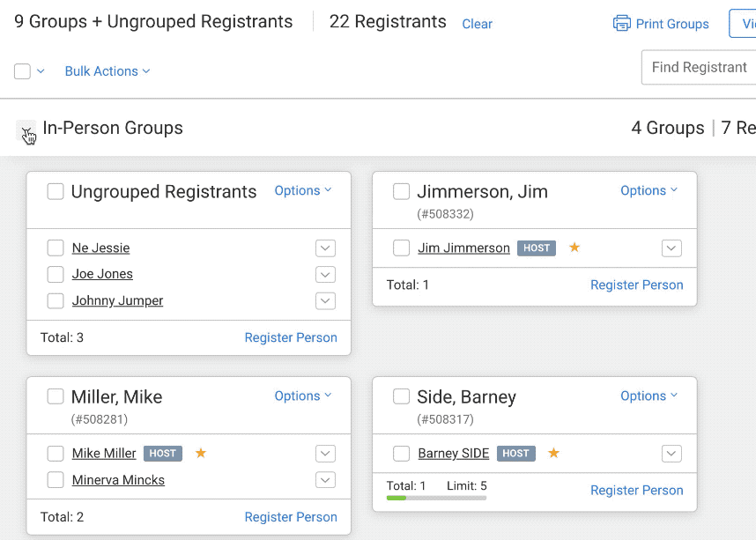Open the Bulk Actions dropdown
Viewport: 756px width, 540px height.
107,71
